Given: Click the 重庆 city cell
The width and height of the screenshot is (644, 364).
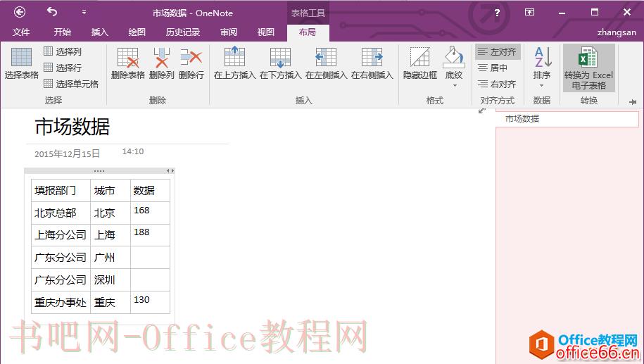Looking at the screenshot, I should 111,302.
